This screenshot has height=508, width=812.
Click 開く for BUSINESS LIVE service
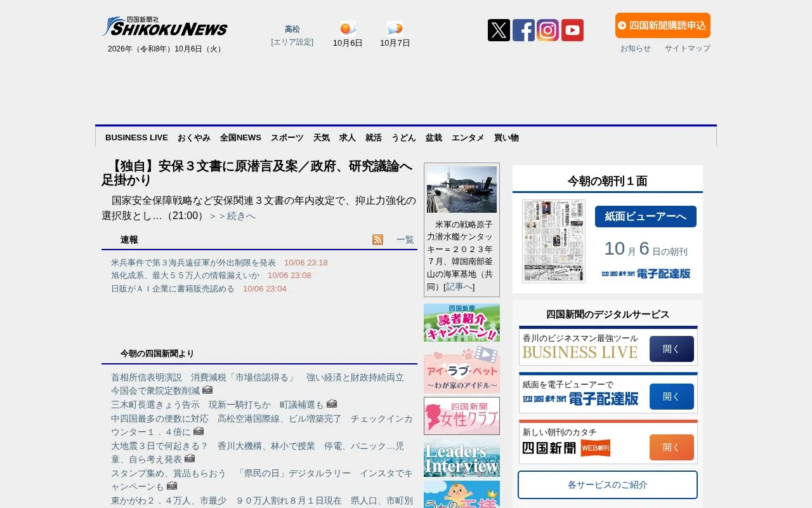point(672,349)
